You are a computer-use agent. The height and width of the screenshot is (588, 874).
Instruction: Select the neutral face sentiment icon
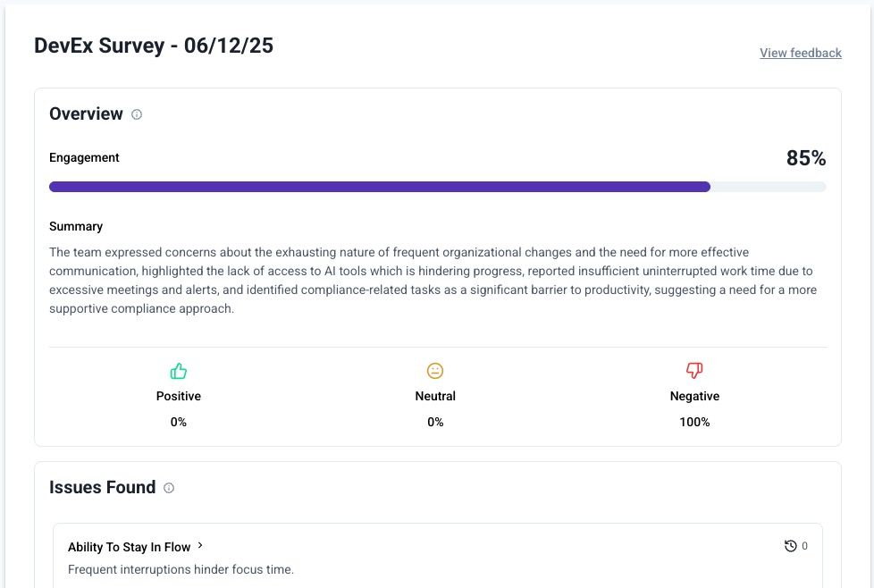435,370
